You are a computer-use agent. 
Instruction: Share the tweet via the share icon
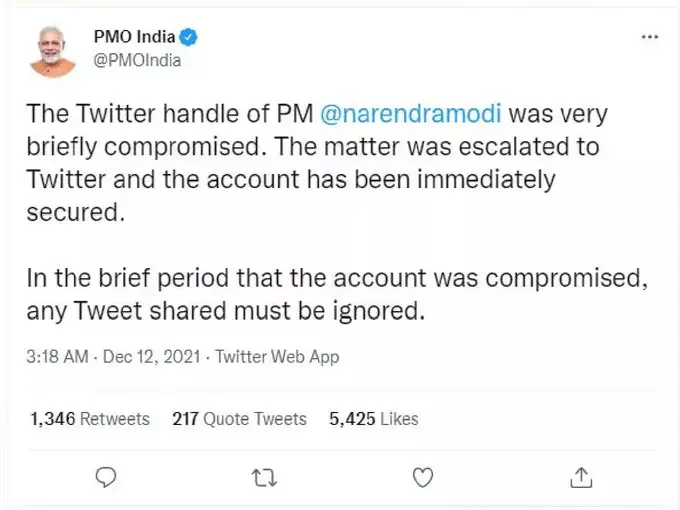[581, 478]
